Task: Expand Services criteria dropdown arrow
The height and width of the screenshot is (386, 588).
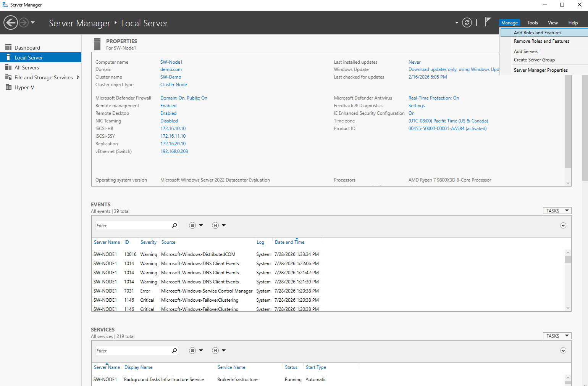Action: point(201,351)
